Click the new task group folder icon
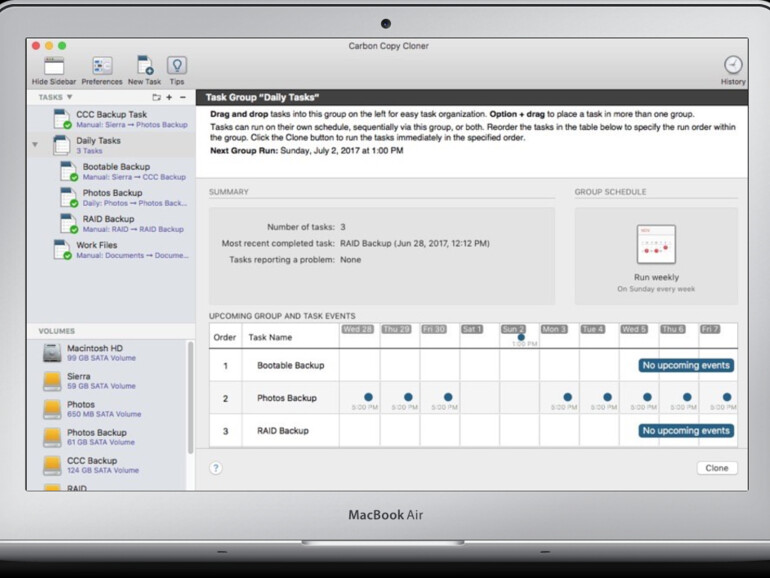This screenshot has height=578, width=770. coord(156,97)
